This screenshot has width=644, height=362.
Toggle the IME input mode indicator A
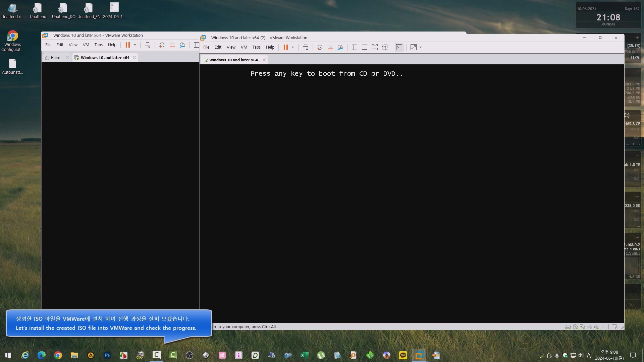click(589, 355)
